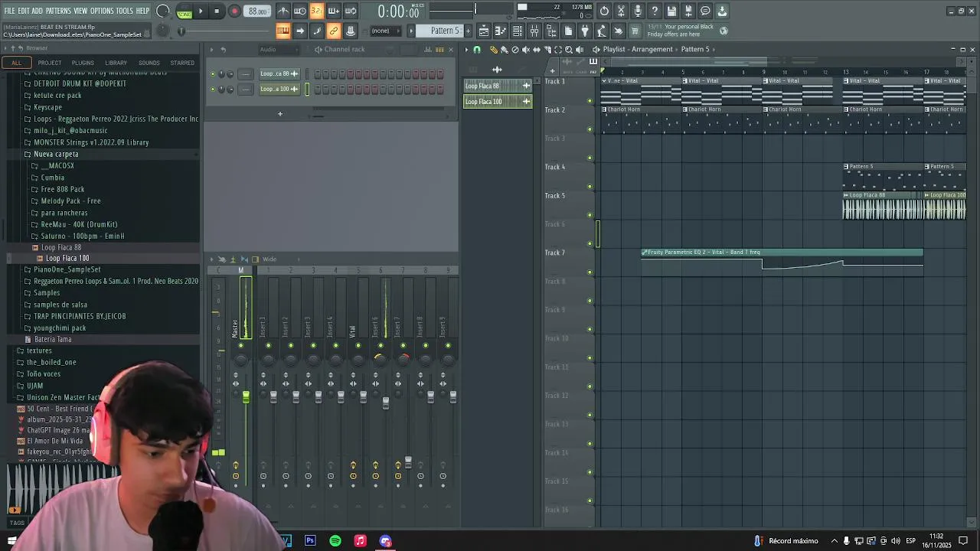Toggle typing keyboard to piano icon

pos(283,31)
